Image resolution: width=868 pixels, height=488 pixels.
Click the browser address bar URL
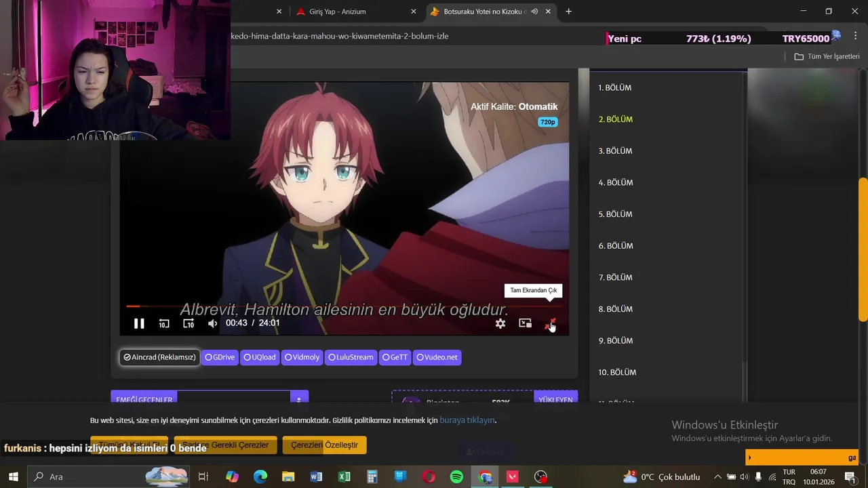tap(340, 36)
